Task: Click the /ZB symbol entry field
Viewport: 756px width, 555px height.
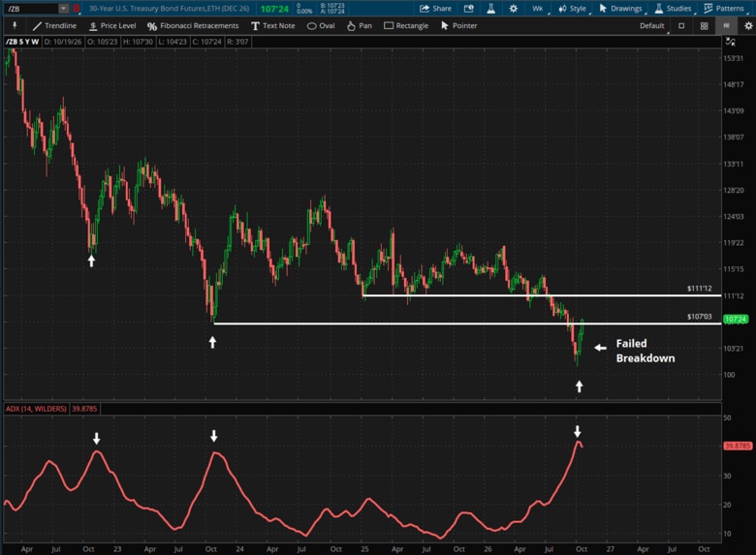Action: 31,9
